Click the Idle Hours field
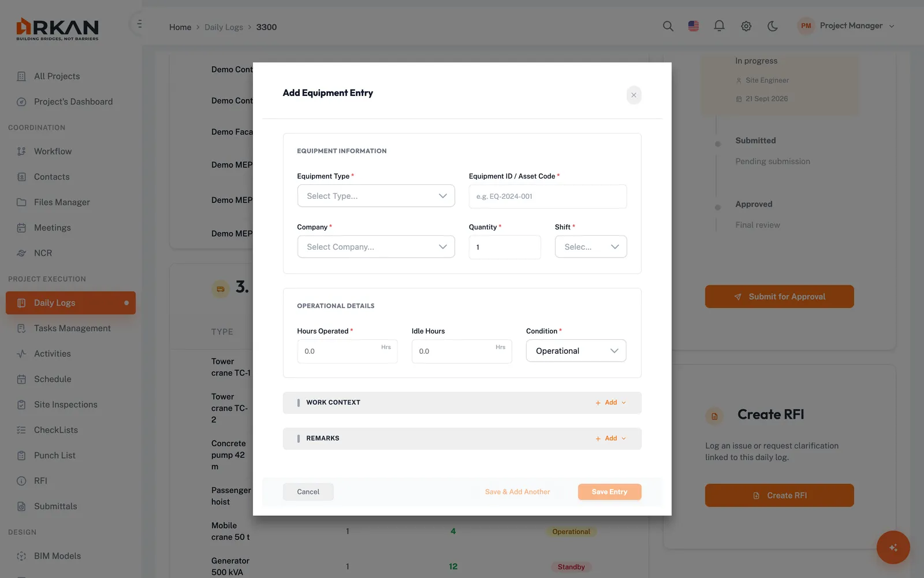This screenshot has height=578, width=924. (x=461, y=351)
